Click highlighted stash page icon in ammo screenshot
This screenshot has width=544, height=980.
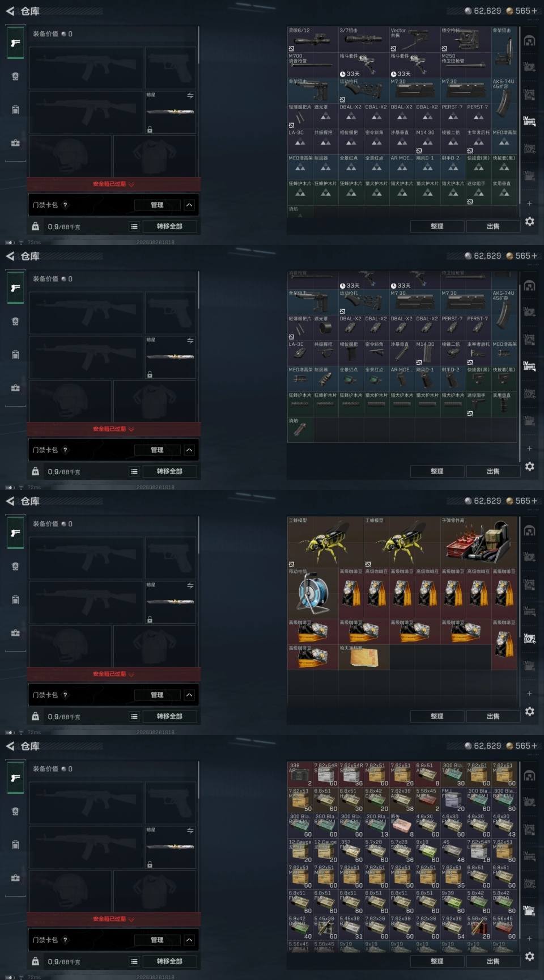coord(529,911)
